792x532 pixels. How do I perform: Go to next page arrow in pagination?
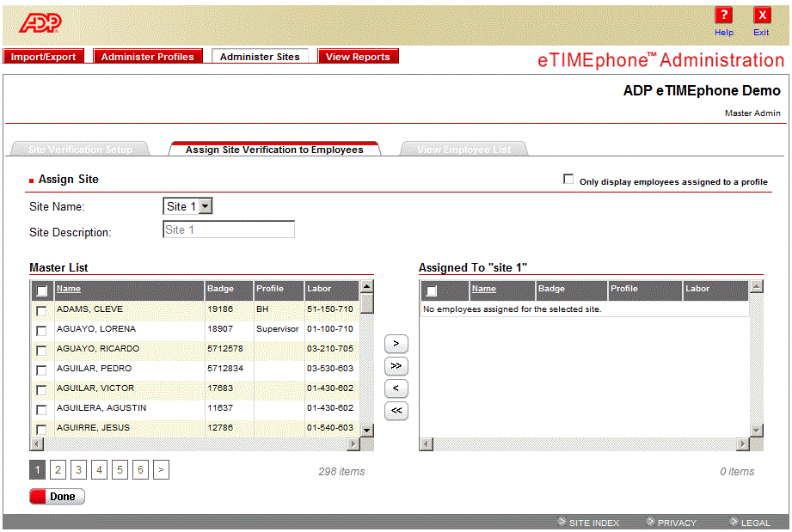[x=161, y=470]
